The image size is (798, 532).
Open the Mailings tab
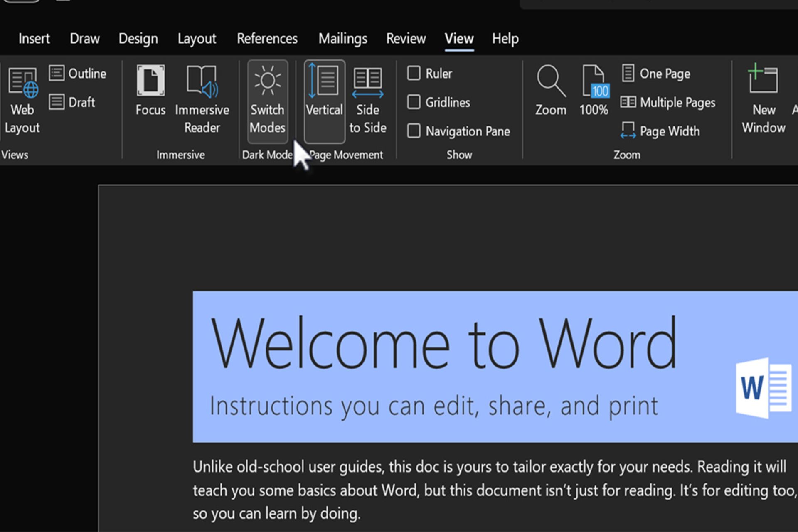click(343, 39)
